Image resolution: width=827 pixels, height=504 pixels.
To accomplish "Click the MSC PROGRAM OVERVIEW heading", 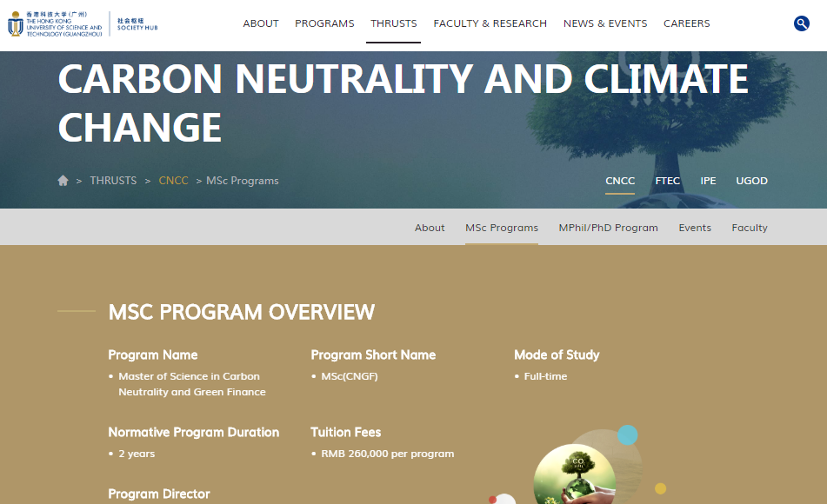I will tap(242, 312).
